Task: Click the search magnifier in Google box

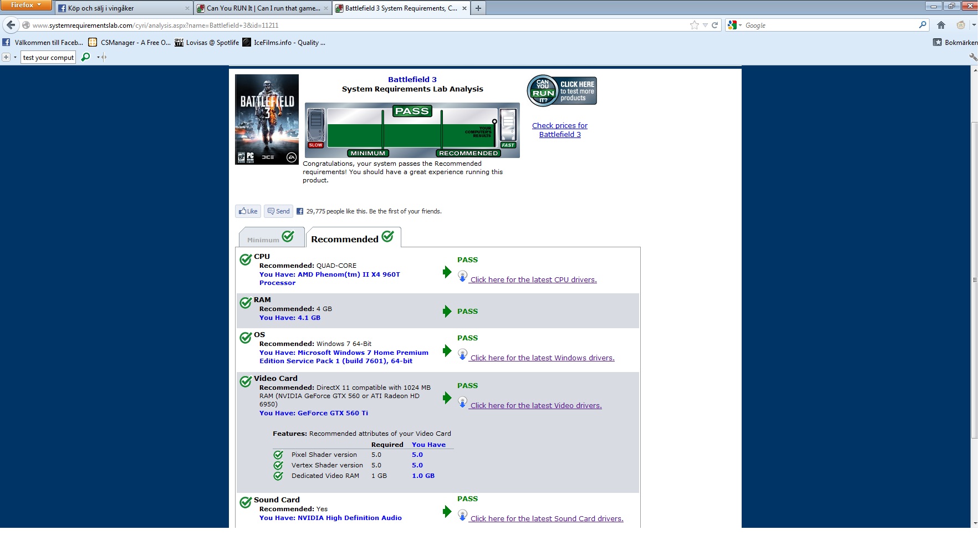Action: pyautogui.click(x=922, y=25)
